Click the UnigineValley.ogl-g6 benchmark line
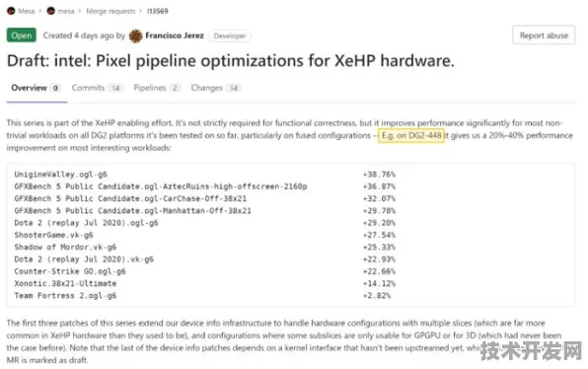This screenshot has height=369, width=588. pos(61,175)
